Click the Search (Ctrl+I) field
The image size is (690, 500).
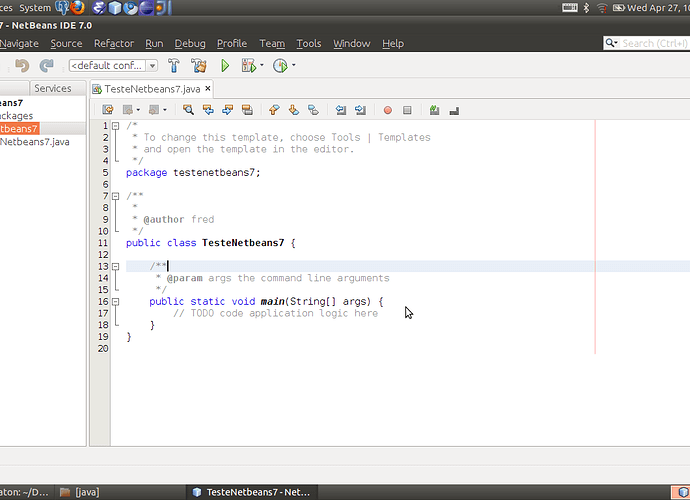(x=654, y=43)
